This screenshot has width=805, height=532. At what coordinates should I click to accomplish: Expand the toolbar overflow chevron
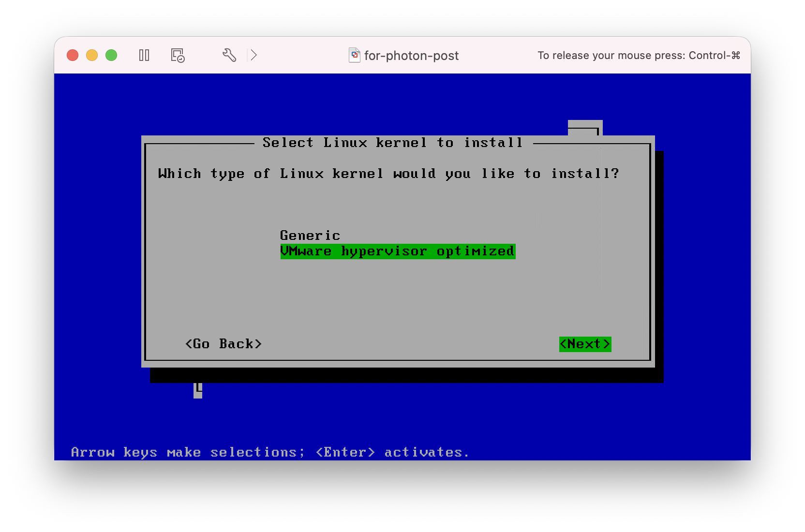click(x=253, y=55)
